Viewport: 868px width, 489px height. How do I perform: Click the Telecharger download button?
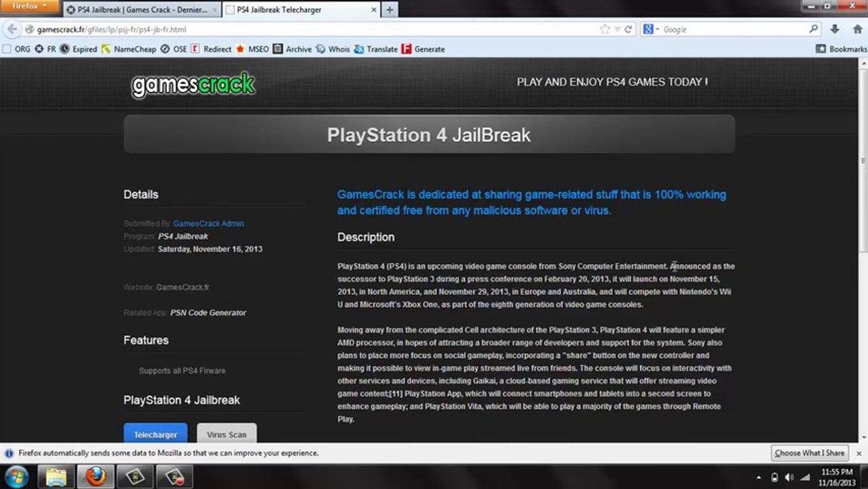(155, 434)
